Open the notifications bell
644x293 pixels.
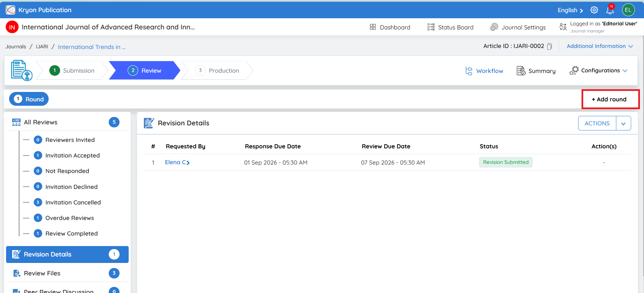pos(610,10)
